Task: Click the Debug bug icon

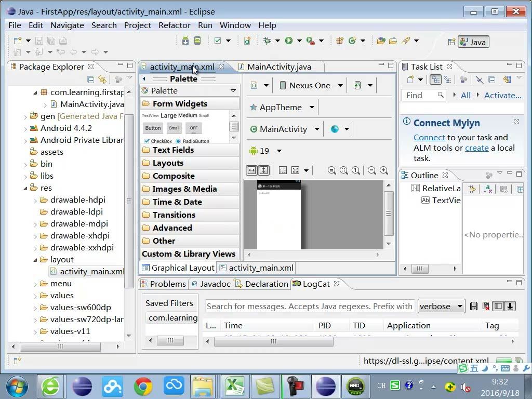Action: (x=267, y=41)
